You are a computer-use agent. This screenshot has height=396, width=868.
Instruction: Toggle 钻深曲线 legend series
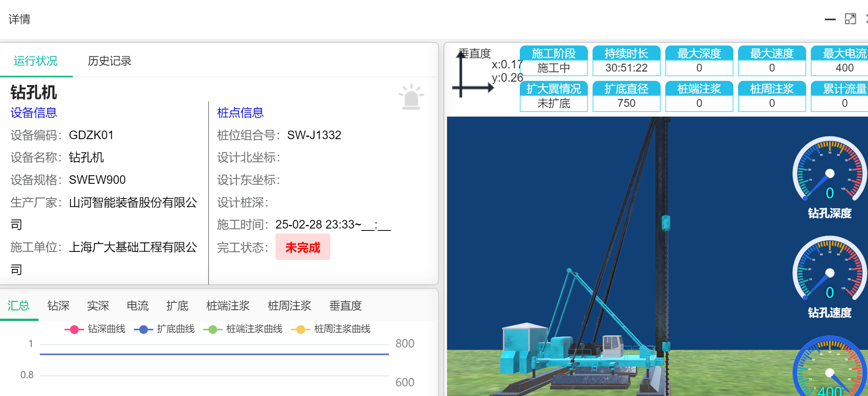pos(95,329)
